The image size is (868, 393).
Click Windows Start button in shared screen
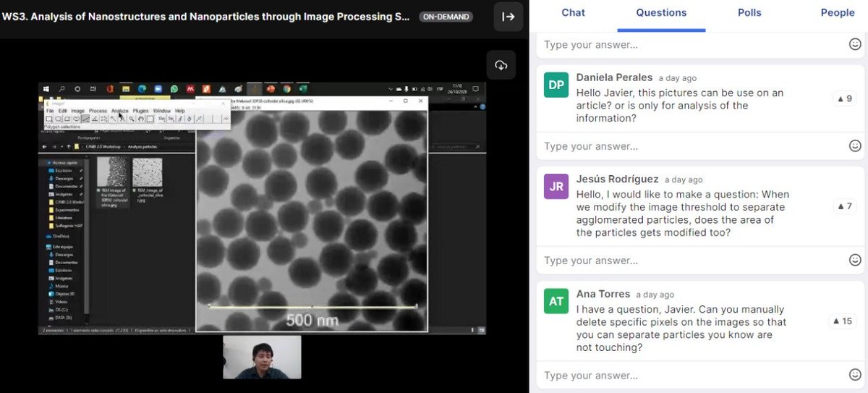46,89
